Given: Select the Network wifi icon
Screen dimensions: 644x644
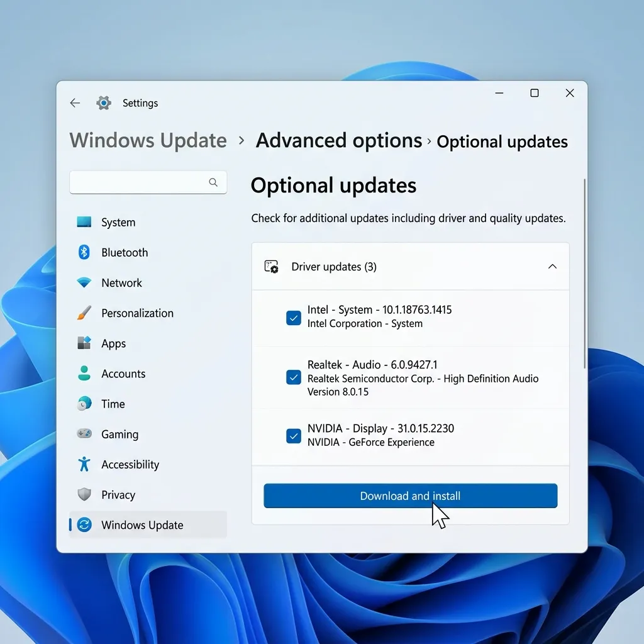Looking at the screenshot, I should 84,282.
